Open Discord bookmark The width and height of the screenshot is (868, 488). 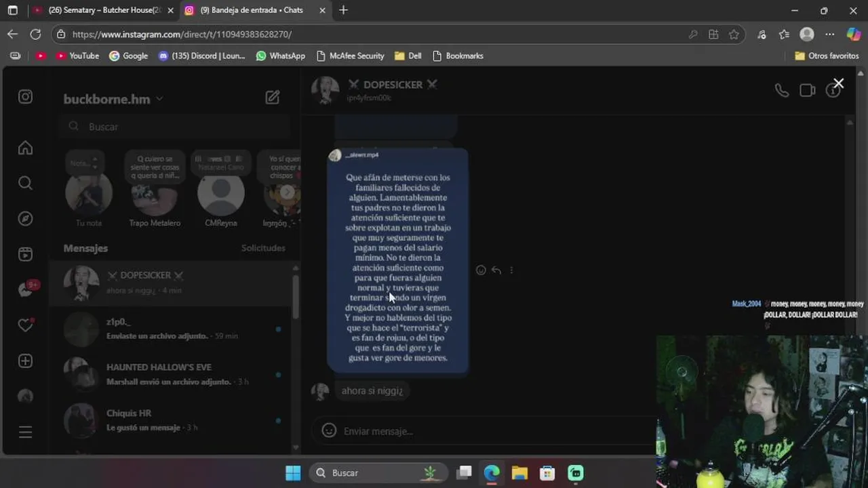(201, 56)
